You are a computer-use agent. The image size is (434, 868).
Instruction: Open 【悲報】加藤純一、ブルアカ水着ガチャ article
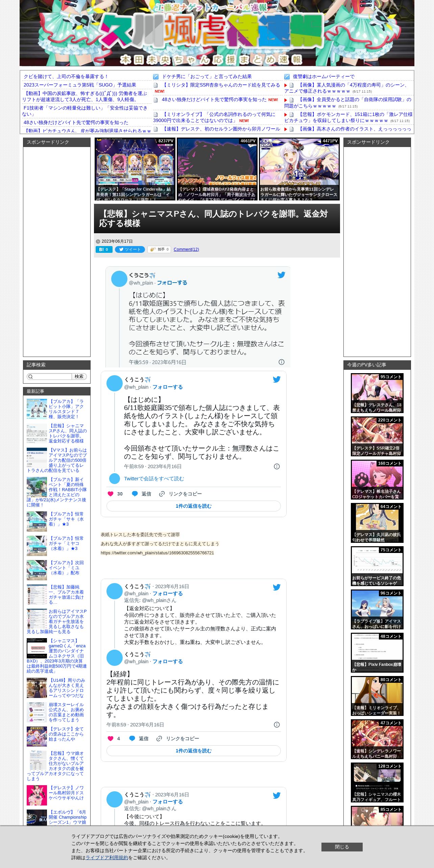(x=66, y=595)
